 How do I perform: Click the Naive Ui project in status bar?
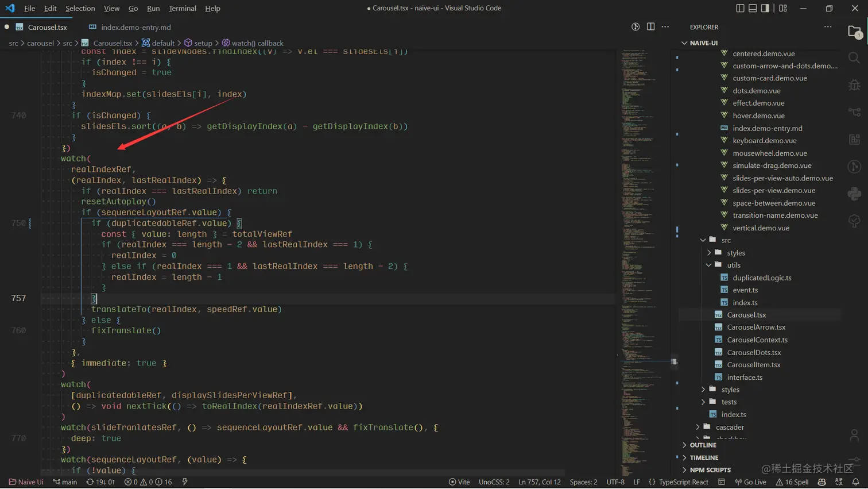click(x=26, y=482)
